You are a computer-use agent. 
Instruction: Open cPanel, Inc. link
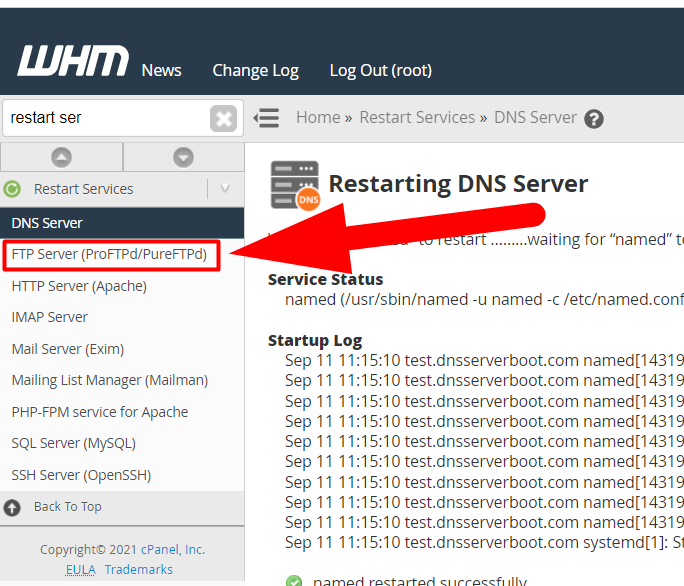(x=173, y=549)
